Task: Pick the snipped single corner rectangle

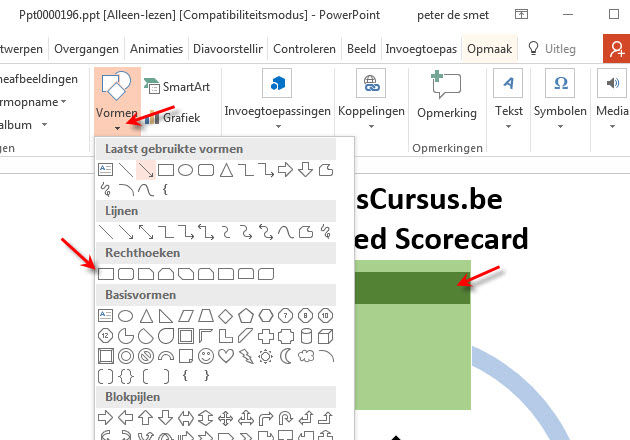Action: pyautogui.click(x=146, y=274)
